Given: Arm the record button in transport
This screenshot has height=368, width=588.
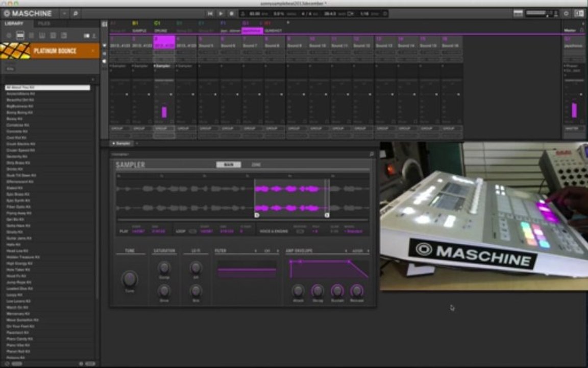Looking at the screenshot, I should coord(232,13).
